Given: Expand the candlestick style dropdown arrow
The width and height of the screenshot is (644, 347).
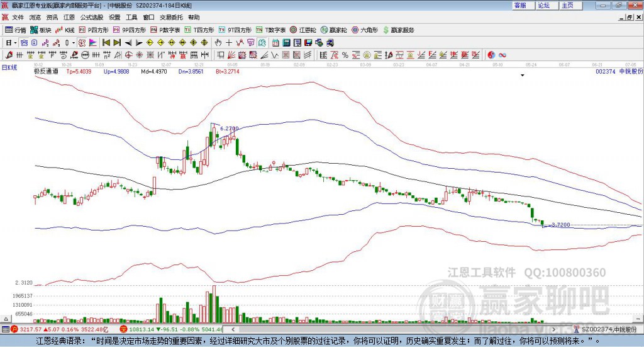Looking at the screenshot, I should [74, 43].
